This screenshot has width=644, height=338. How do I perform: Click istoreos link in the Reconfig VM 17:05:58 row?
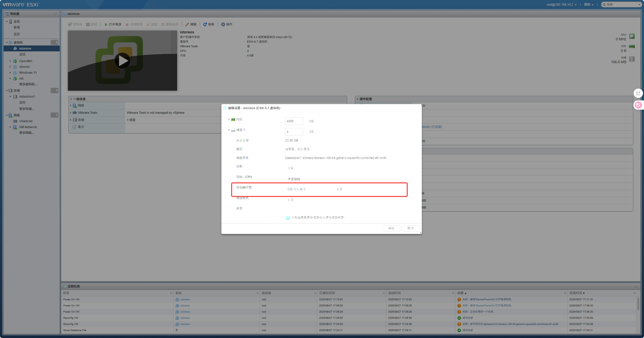(185, 318)
